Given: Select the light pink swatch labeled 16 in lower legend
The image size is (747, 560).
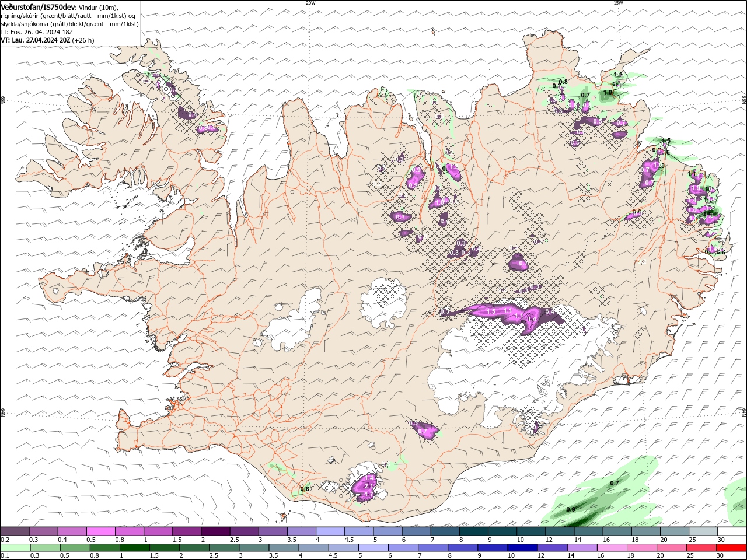Looking at the screenshot, I should coord(611,548).
